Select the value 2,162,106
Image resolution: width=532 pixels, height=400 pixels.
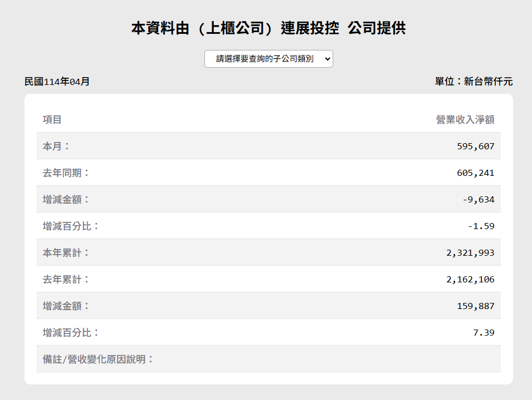point(470,280)
